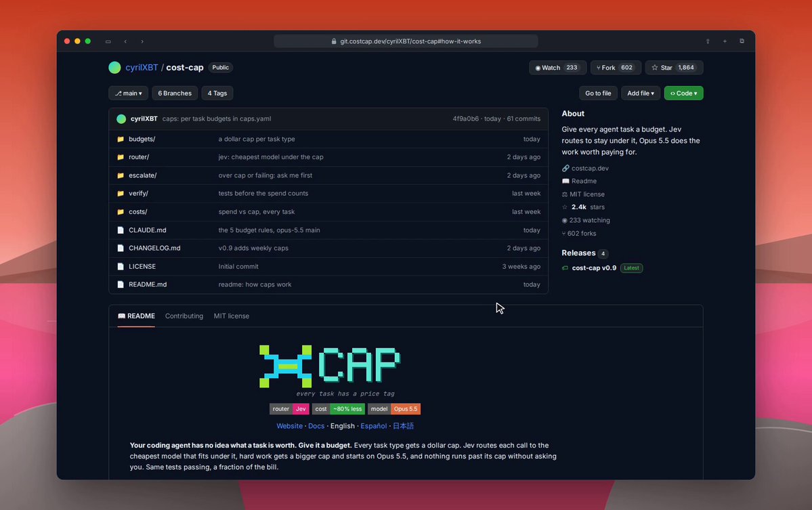
Task: View the 6 Branches list
Action: [175, 93]
